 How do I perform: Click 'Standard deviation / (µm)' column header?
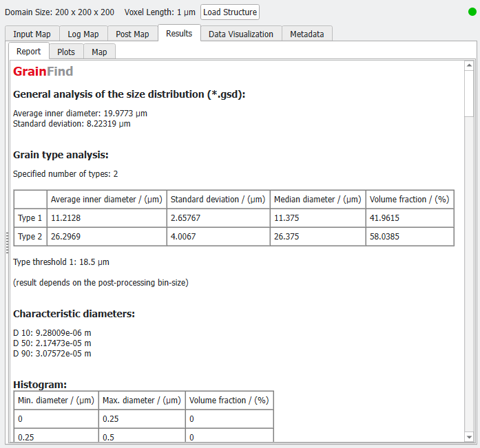pyautogui.click(x=218, y=200)
